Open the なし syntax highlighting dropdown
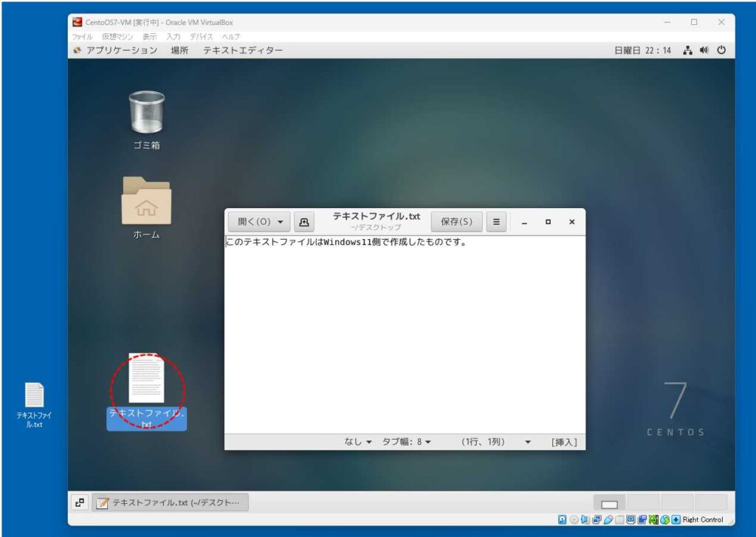 point(358,442)
